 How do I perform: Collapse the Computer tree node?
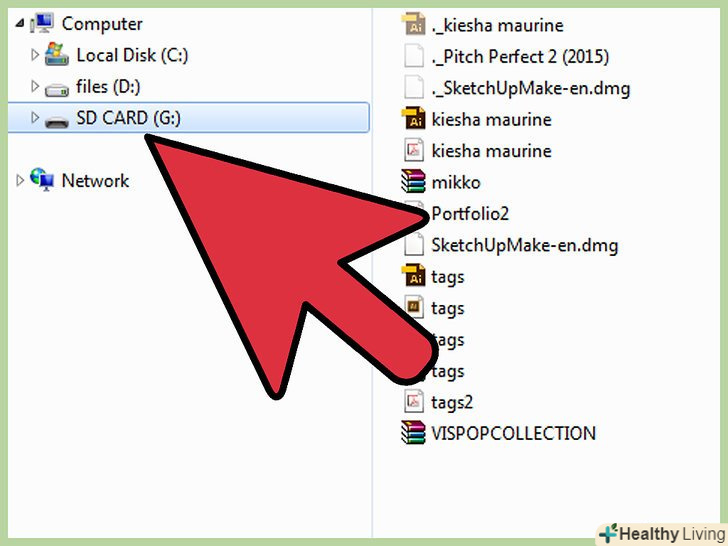coord(20,23)
